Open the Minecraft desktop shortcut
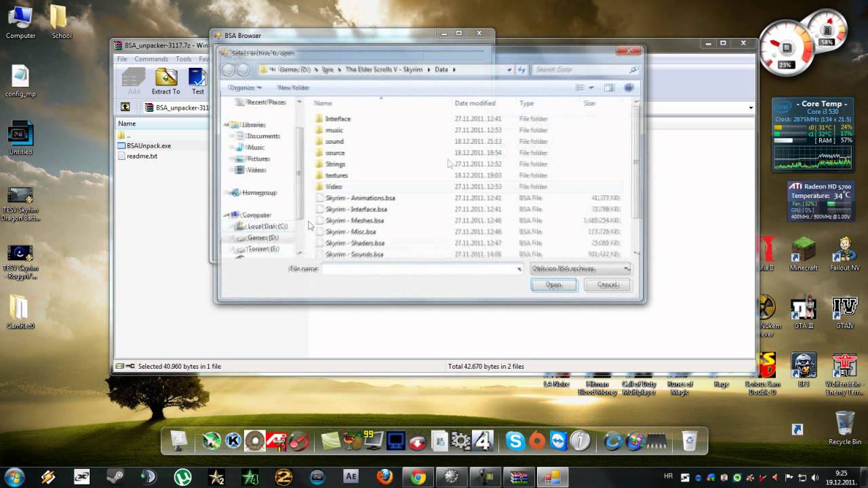This screenshot has width=868, height=488. [804, 253]
